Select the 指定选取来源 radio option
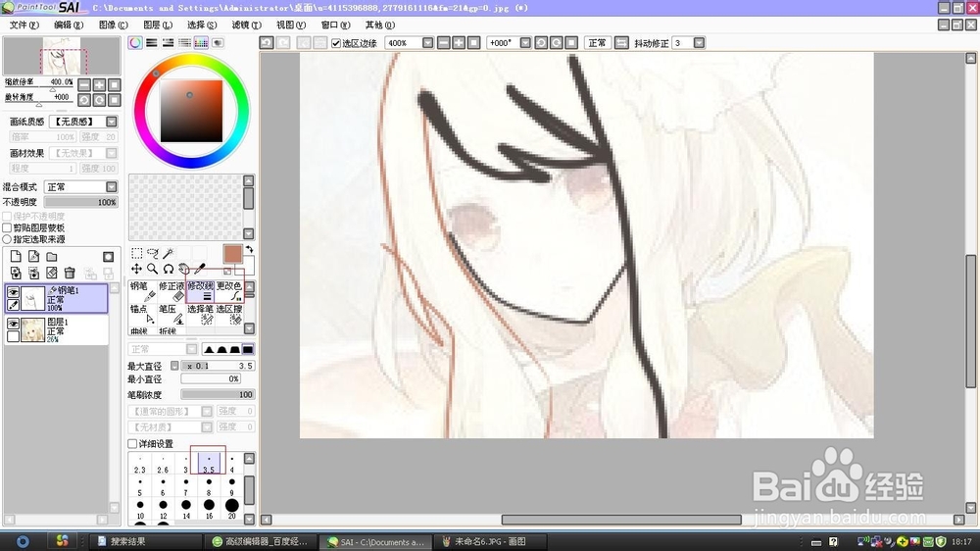980x551 pixels. point(8,239)
